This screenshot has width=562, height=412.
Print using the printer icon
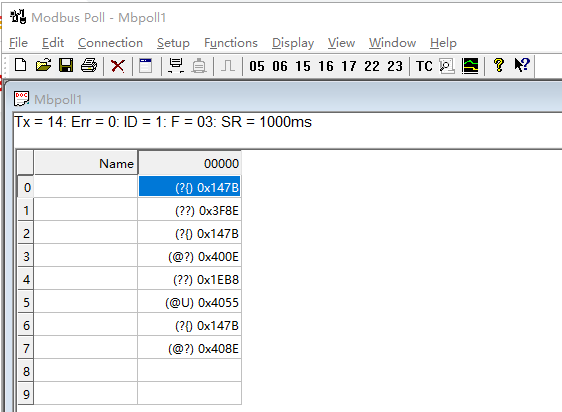coord(89,66)
